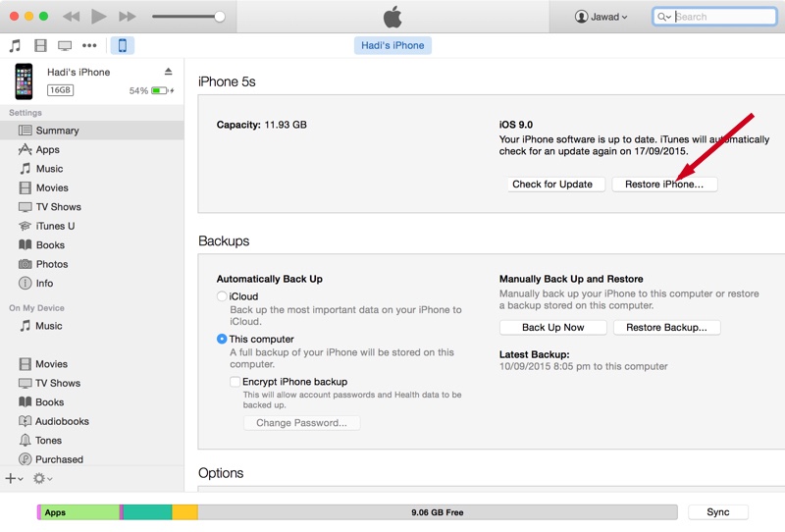Click the 16GB capacity badge

click(60, 90)
